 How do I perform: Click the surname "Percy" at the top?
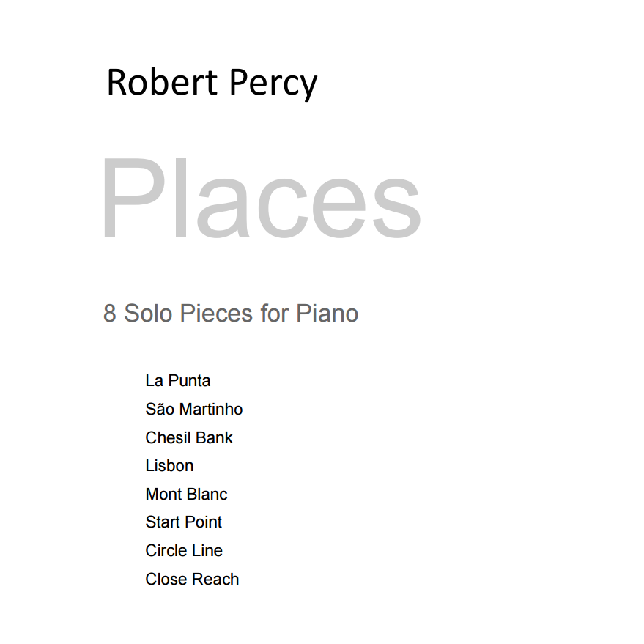coord(273,84)
